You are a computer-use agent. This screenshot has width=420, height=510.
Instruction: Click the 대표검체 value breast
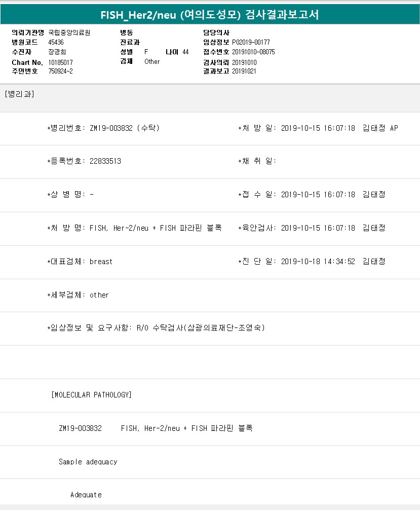(x=101, y=262)
